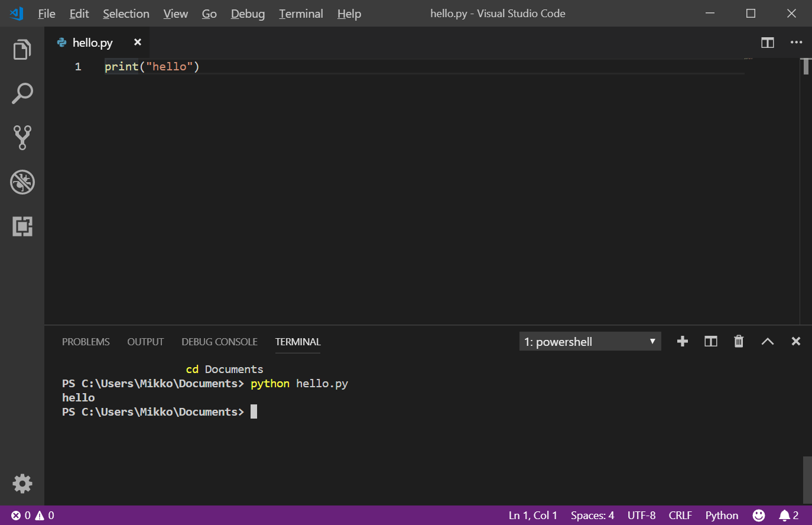The width and height of the screenshot is (812, 525).
Task: Open the File menu
Action: (x=47, y=14)
